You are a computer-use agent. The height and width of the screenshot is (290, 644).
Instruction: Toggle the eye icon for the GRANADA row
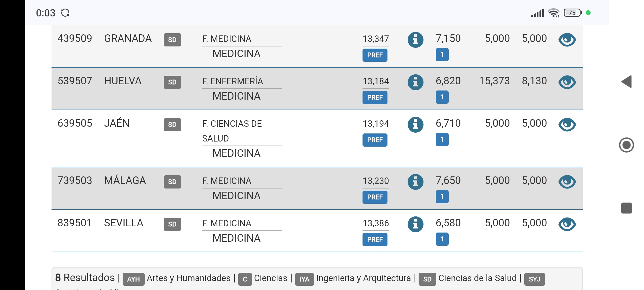tap(567, 40)
